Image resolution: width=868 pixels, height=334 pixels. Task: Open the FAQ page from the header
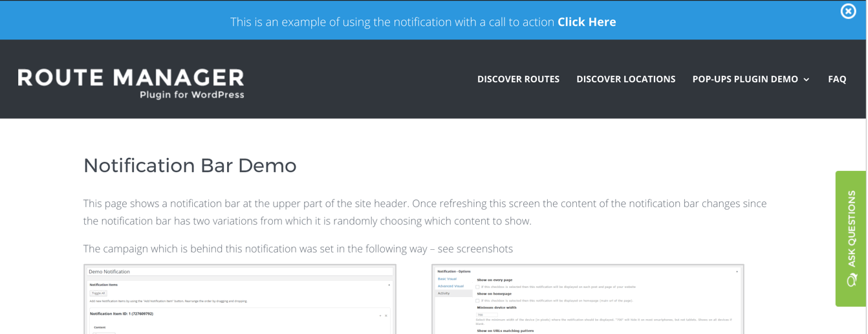(x=837, y=79)
